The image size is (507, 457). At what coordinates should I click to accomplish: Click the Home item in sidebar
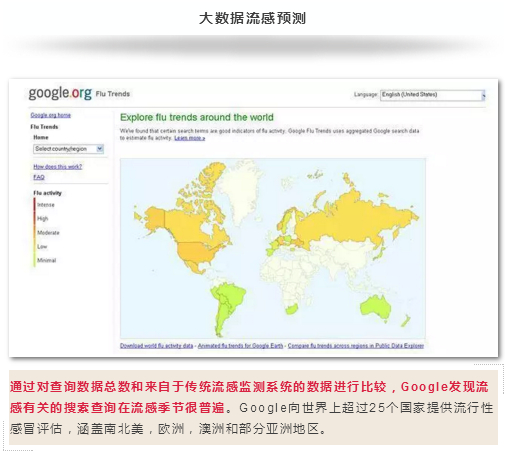[41, 137]
